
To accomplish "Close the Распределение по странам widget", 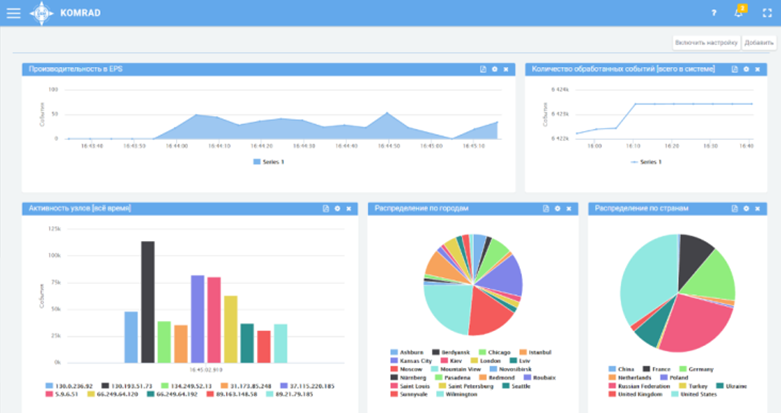I will [758, 209].
